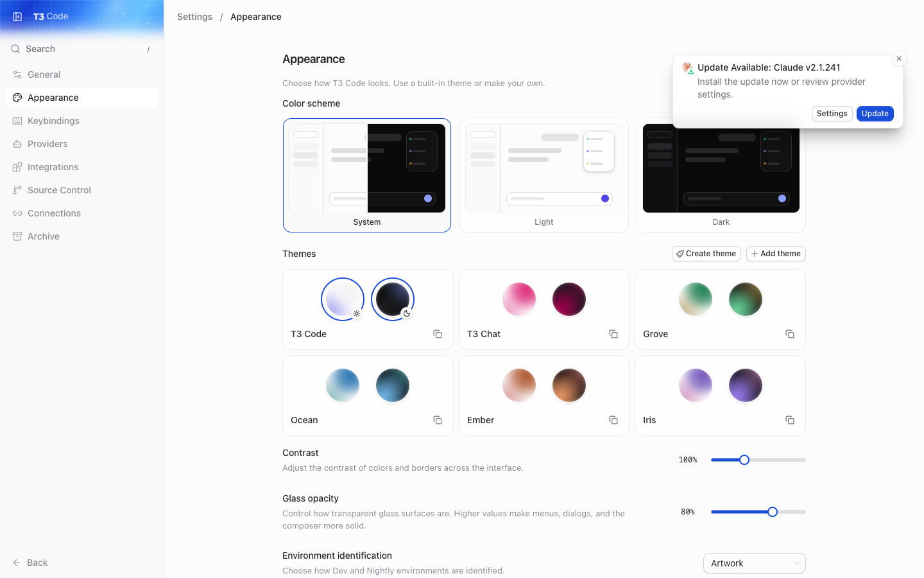The width and height of the screenshot is (924, 578).
Task: Open Appearance settings
Action: 82,98
